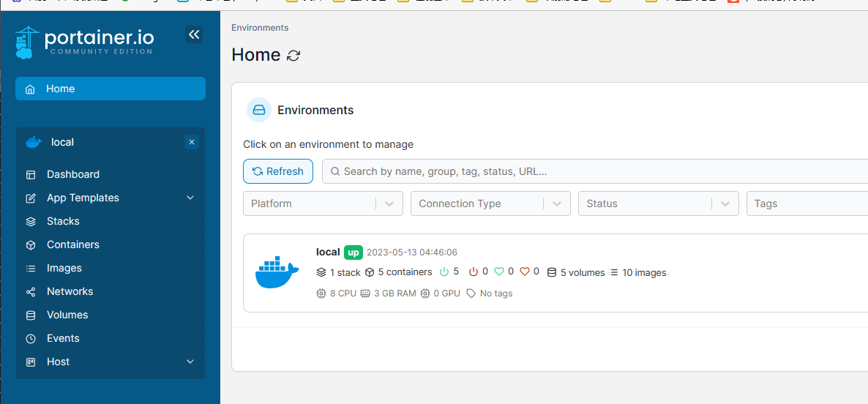This screenshot has height=404, width=868.
Task: Click the Environments header drive icon
Action: (x=258, y=111)
